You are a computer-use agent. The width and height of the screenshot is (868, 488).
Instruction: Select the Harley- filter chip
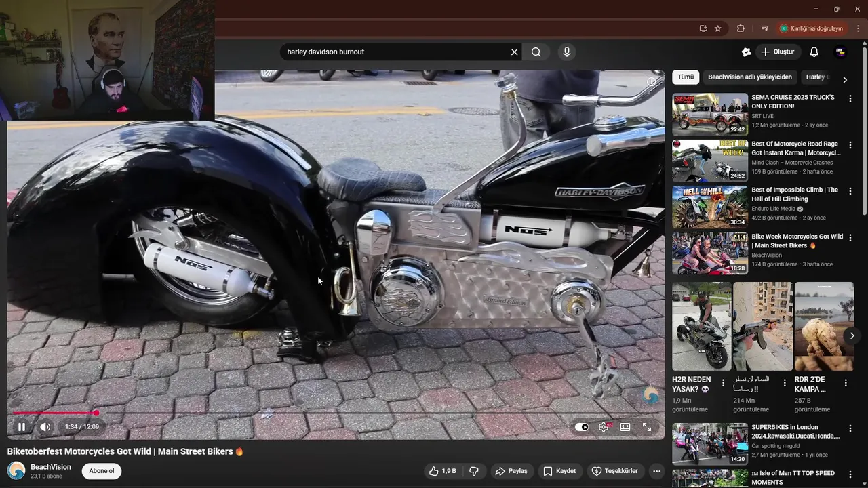pos(817,77)
